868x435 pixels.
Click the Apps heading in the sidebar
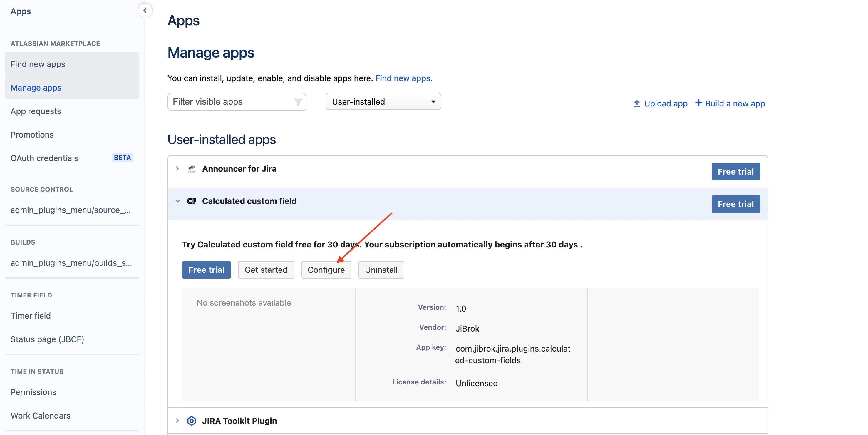click(x=21, y=11)
